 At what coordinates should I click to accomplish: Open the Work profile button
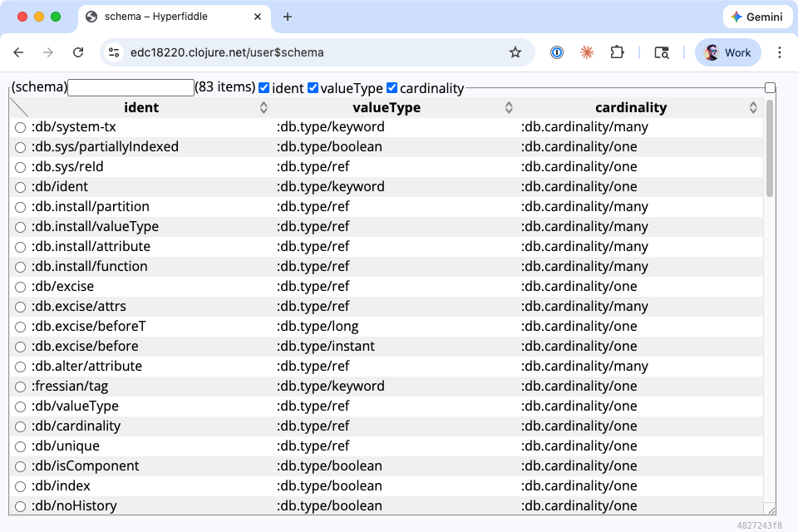point(727,52)
